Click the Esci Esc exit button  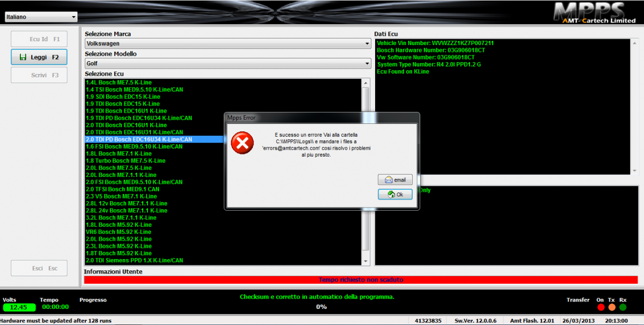pos(39,268)
